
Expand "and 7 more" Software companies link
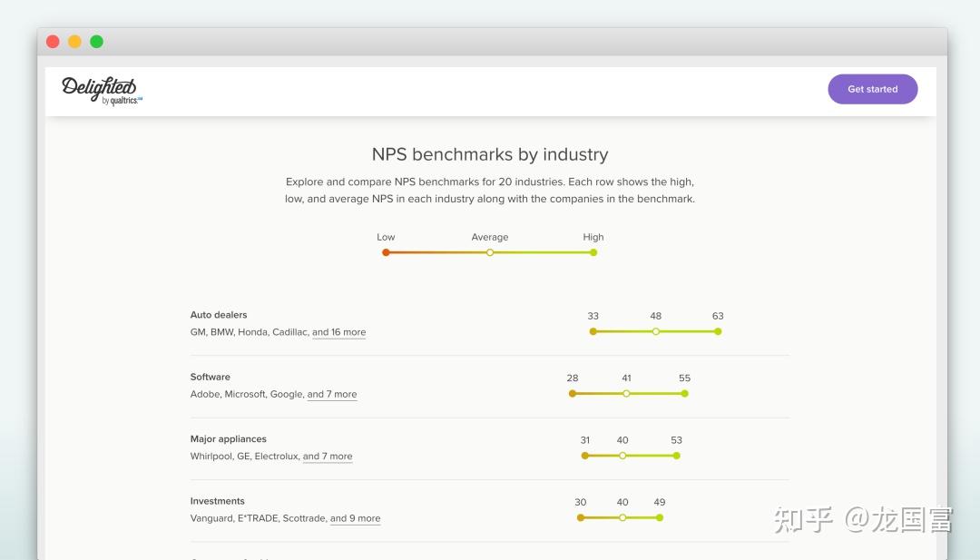tap(332, 395)
